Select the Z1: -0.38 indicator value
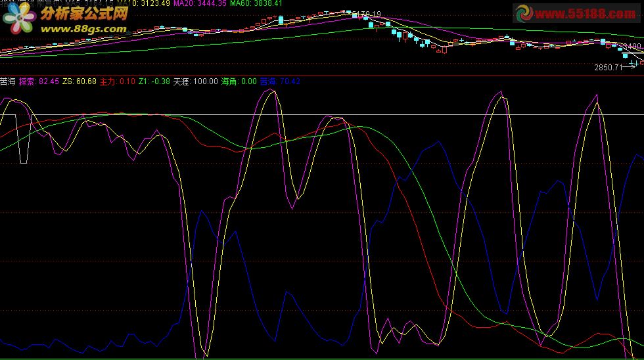This screenshot has width=644, height=360. click(154, 81)
